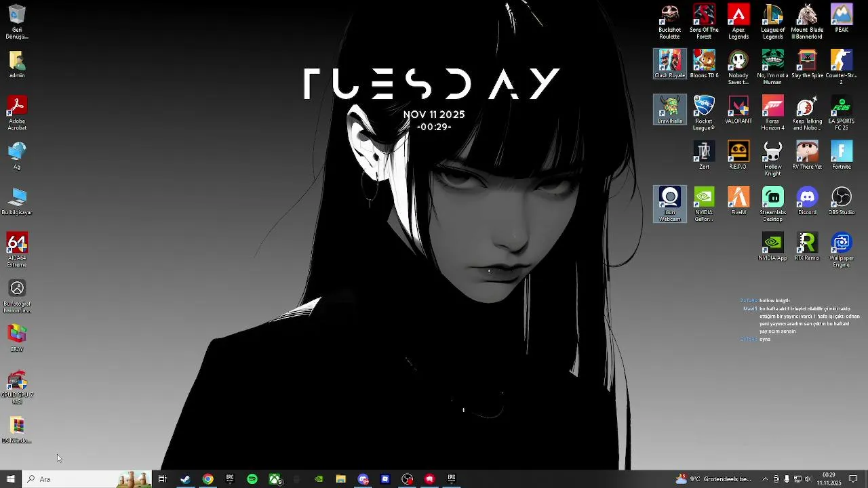Launch Sons Of The Forest shortcut
This screenshot has height=488, width=868.
click(x=704, y=22)
